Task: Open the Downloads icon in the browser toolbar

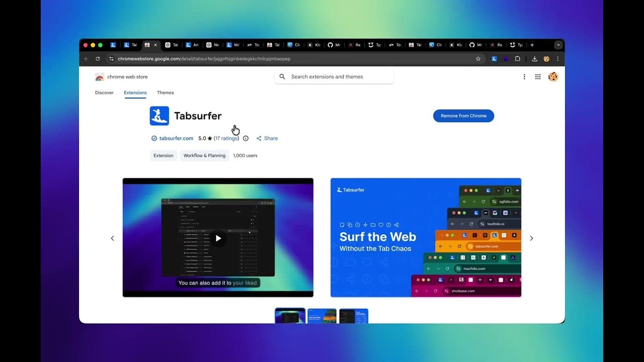Action: click(x=535, y=59)
